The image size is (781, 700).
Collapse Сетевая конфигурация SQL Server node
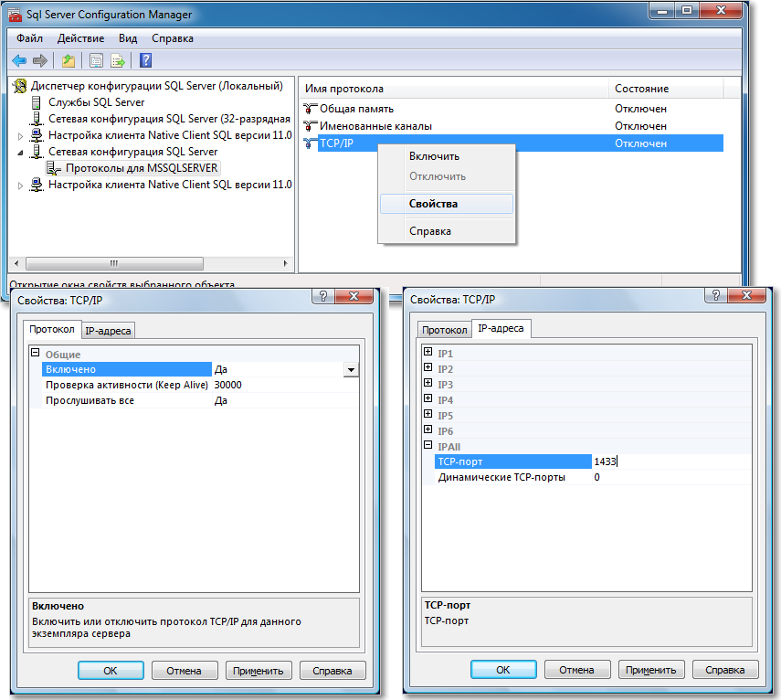(20, 152)
